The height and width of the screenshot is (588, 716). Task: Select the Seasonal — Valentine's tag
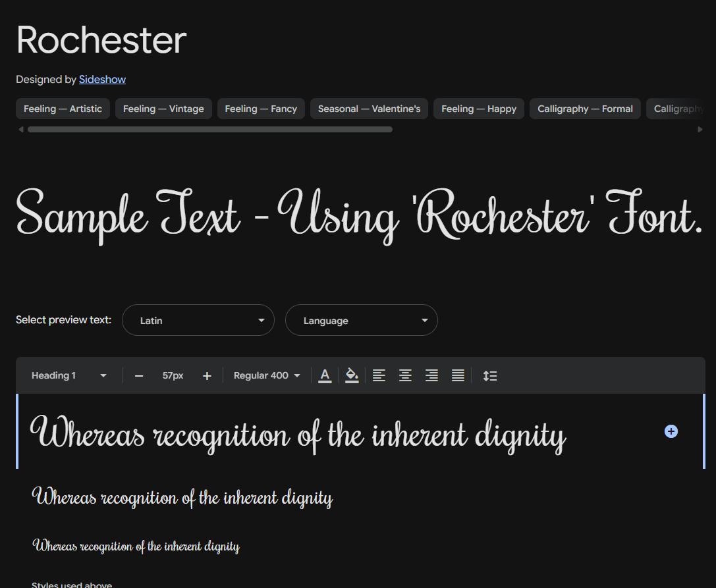(369, 109)
